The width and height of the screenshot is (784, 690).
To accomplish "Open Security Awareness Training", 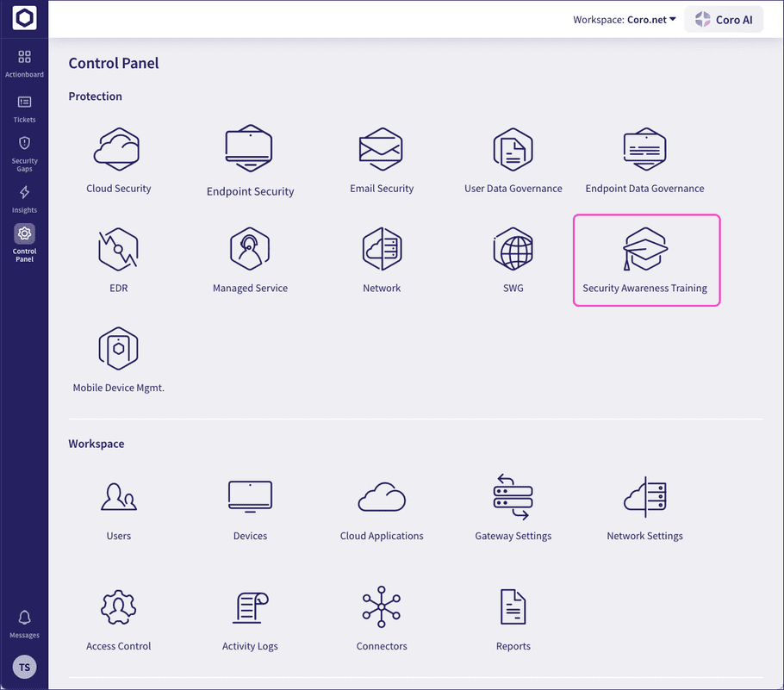I will pos(645,258).
